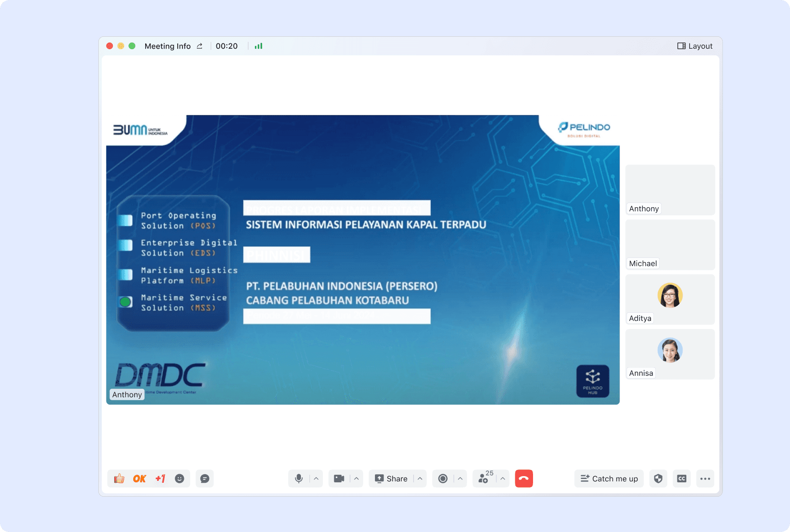790x532 pixels.
Task: Expand the participants options arrow
Action: coord(502,479)
